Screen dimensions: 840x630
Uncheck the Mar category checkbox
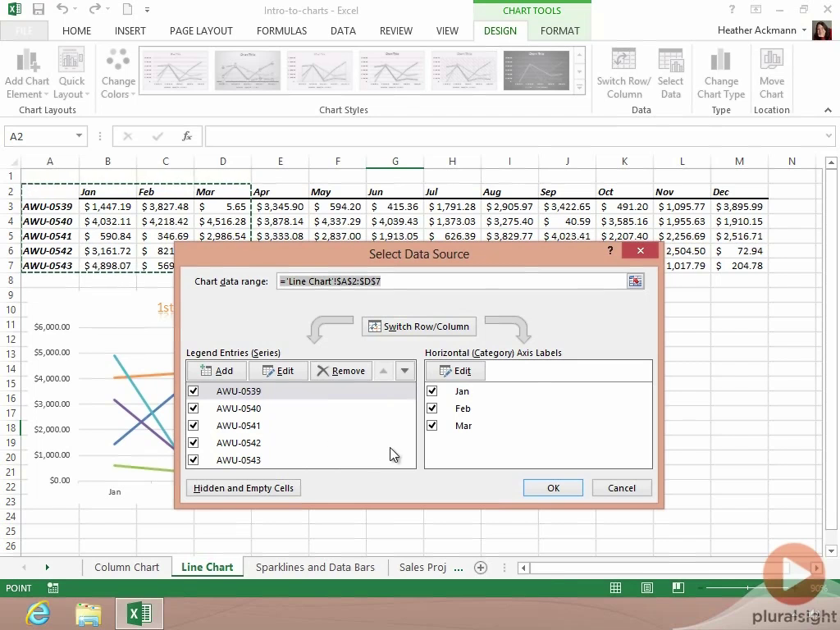tap(431, 426)
